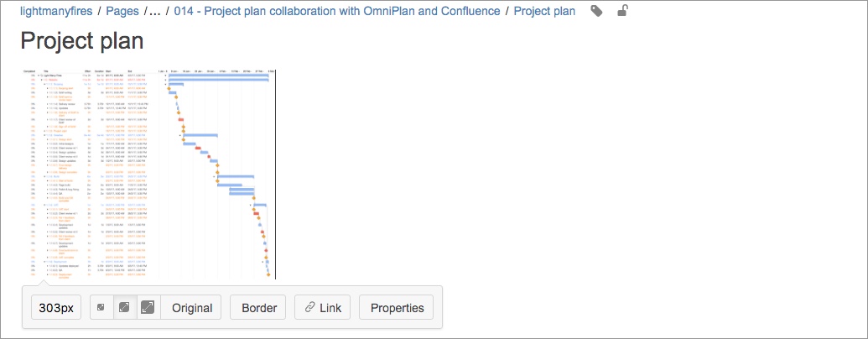This screenshot has height=339, width=868.
Task: Open 014 Project plan collaboration breadcrumb
Action: tap(337, 11)
